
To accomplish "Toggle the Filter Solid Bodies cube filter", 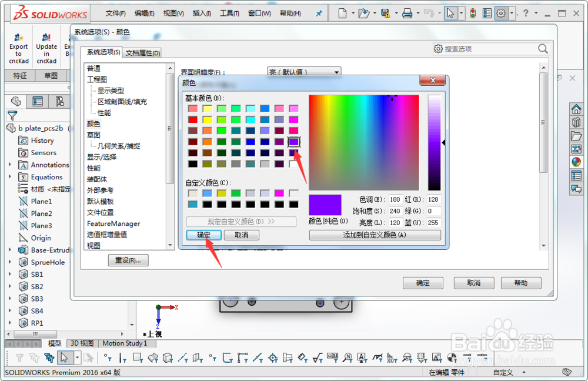I will coord(168,357).
